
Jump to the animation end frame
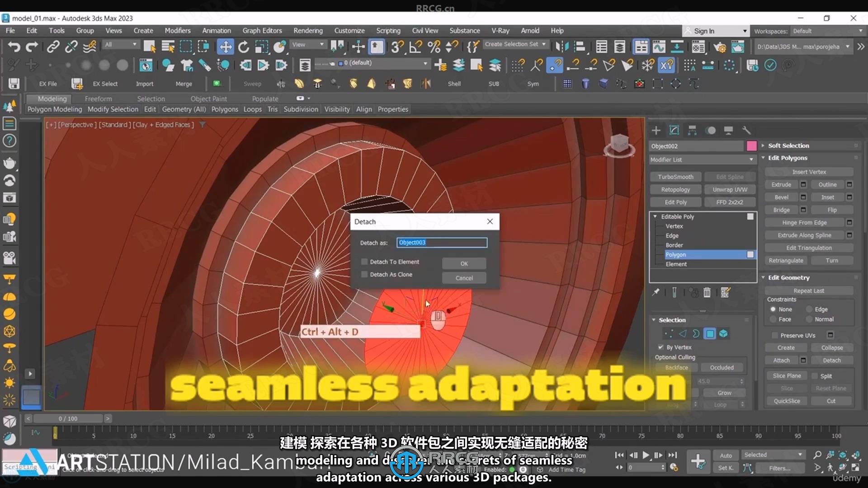click(x=673, y=455)
